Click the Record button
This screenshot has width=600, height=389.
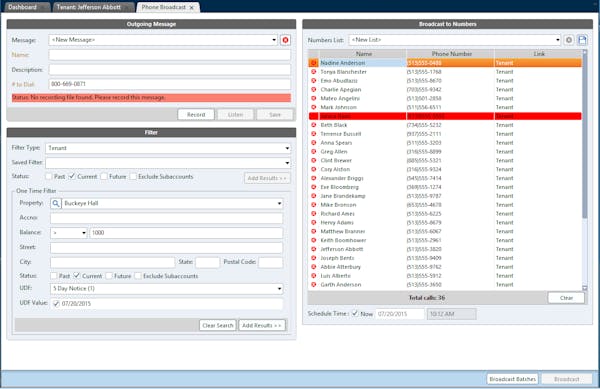click(196, 114)
